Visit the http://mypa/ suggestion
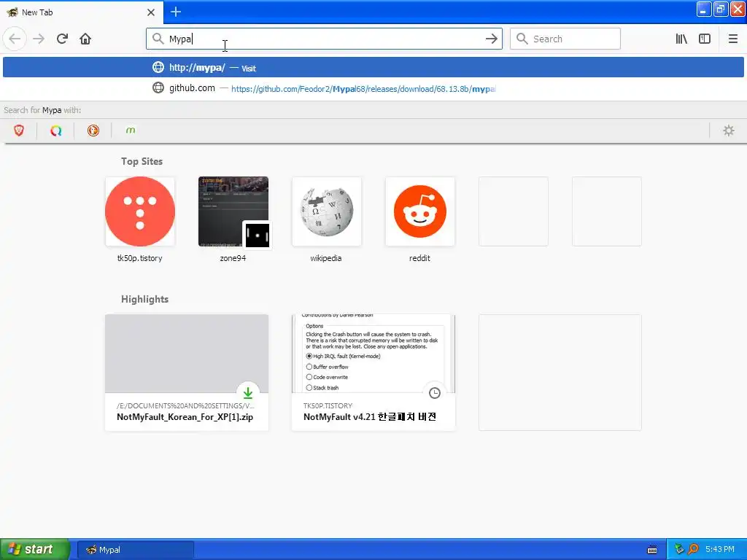The width and height of the screenshot is (747, 560). [x=373, y=67]
